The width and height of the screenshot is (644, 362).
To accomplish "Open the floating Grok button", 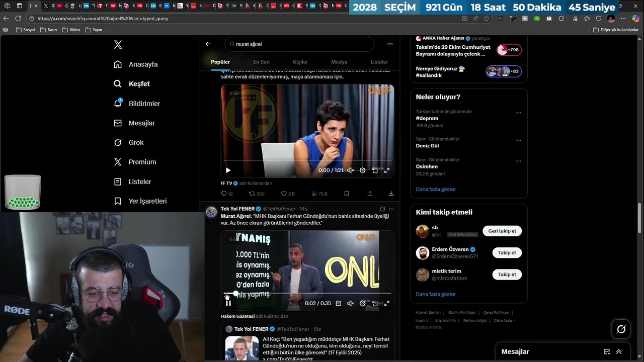I will tap(621, 329).
